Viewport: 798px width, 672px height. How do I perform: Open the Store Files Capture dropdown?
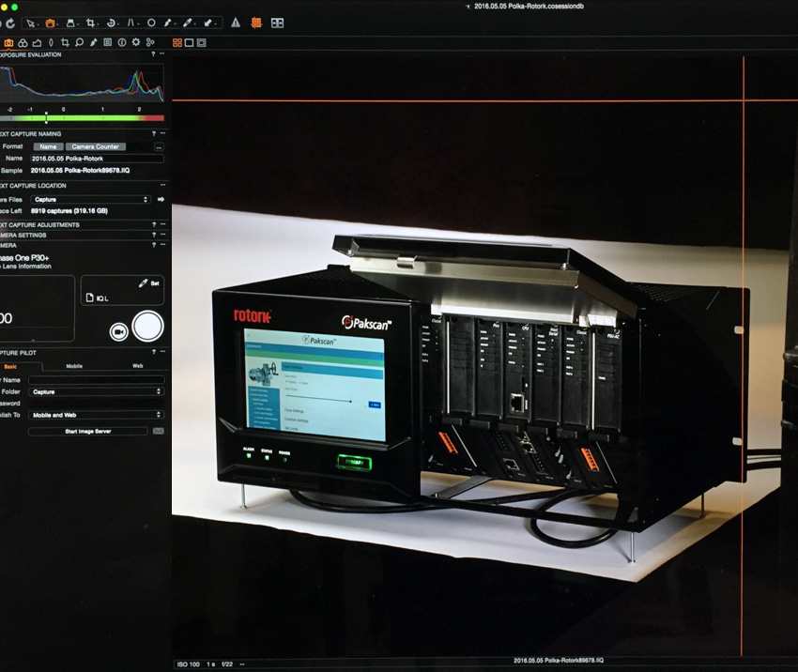point(90,199)
